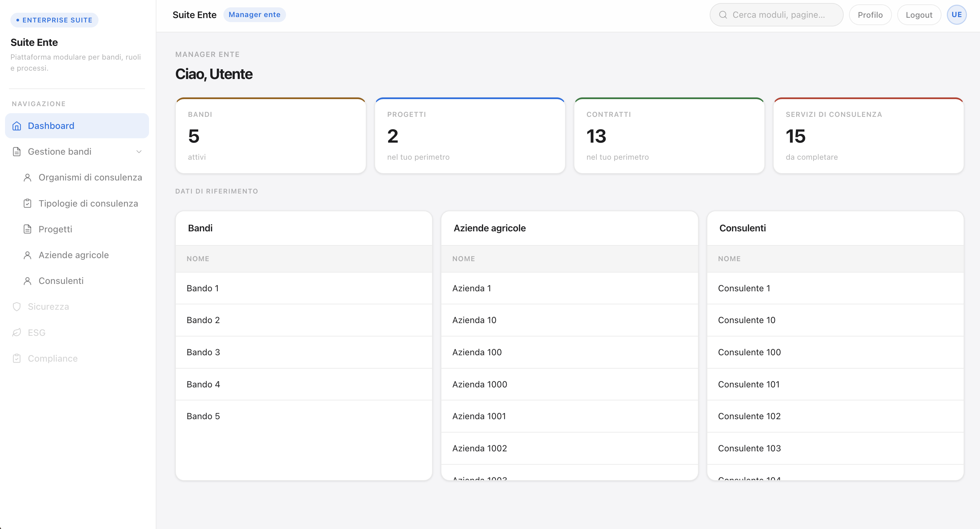The image size is (980, 529).
Task: Click the Compliance clipboard icon
Action: pyautogui.click(x=17, y=359)
